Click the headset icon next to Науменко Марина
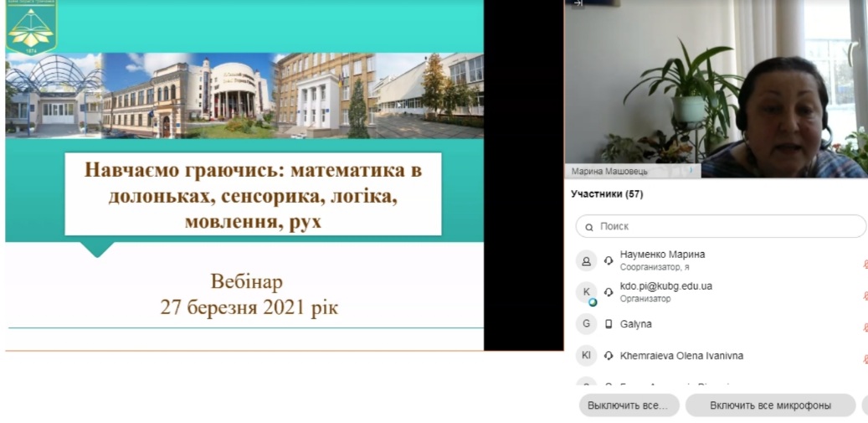 pyautogui.click(x=609, y=261)
